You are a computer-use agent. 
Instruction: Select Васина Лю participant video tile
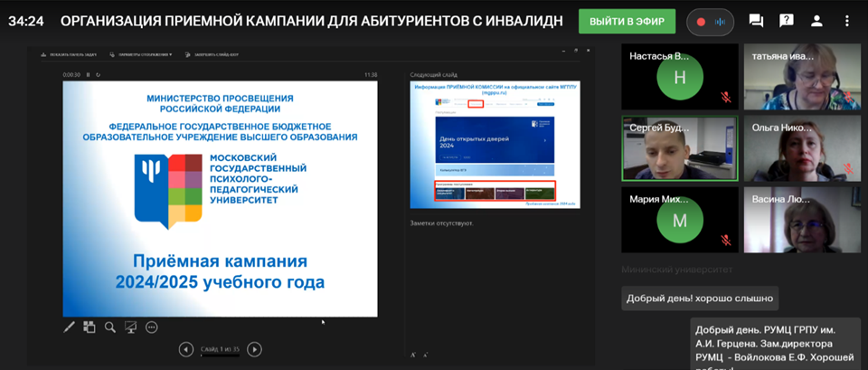(x=802, y=220)
